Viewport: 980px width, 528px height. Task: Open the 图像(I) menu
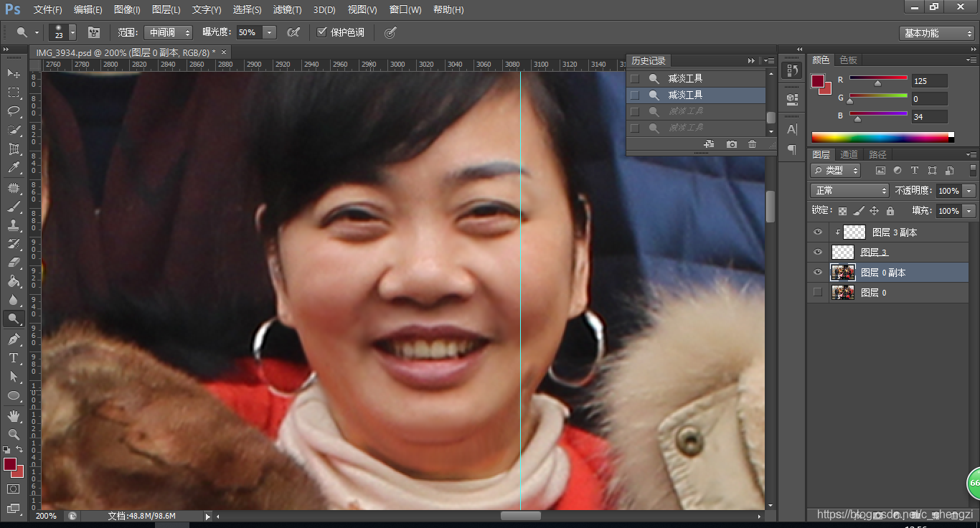tap(127, 10)
